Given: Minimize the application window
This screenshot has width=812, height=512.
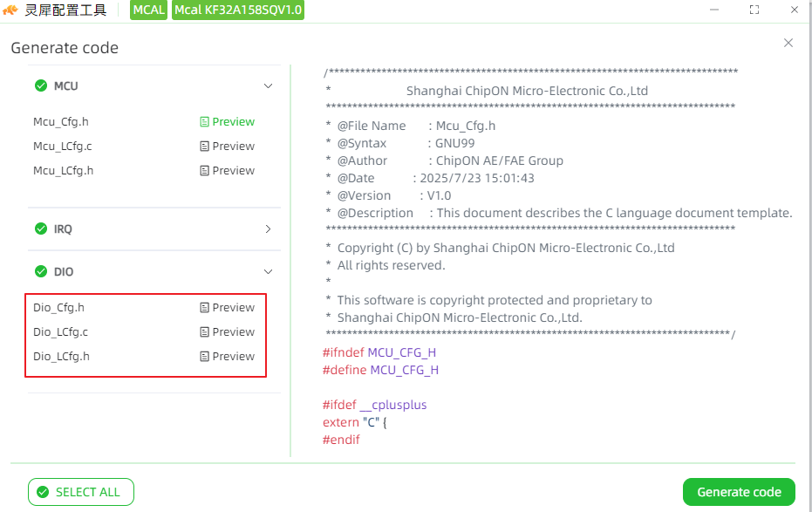Looking at the screenshot, I should [714, 10].
